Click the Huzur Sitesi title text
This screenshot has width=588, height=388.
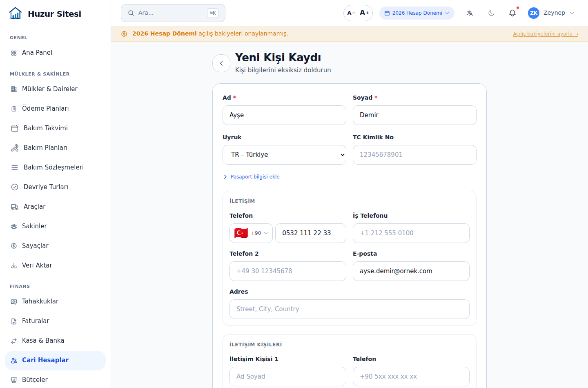(55, 14)
